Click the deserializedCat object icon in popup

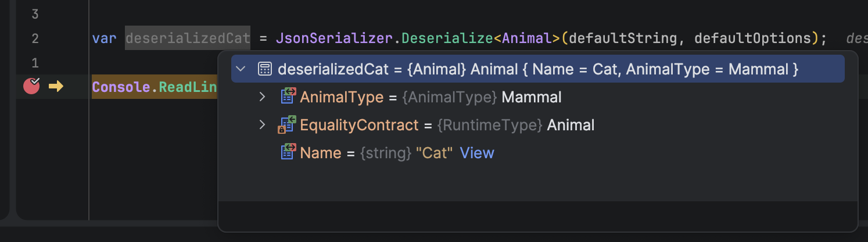(x=264, y=69)
